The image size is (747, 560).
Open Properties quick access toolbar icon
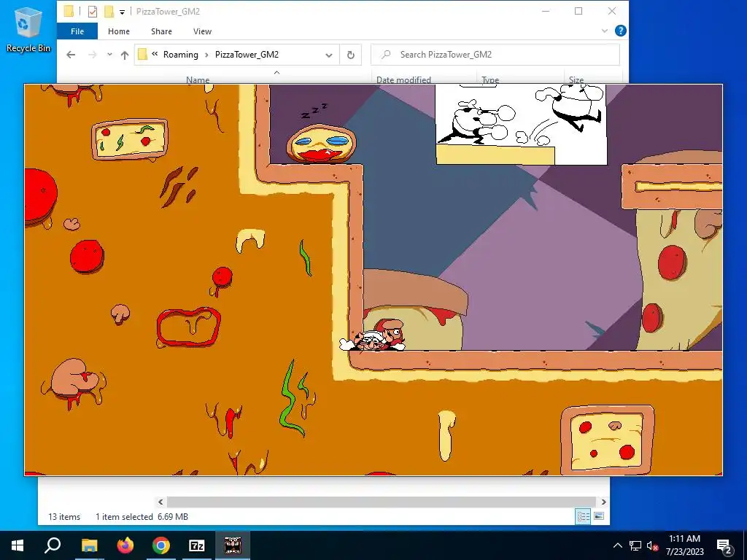click(93, 12)
